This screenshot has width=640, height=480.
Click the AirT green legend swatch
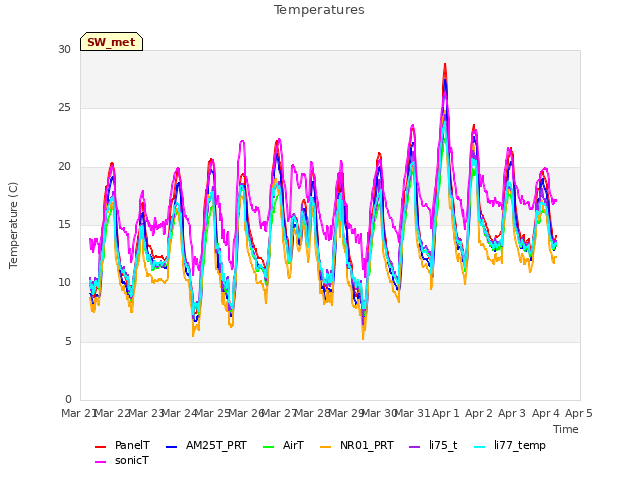[x=269, y=447]
